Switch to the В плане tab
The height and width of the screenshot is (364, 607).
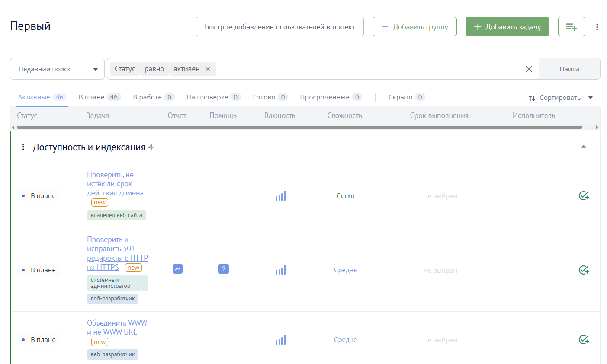pyautogui.click(x=100, y=97)
